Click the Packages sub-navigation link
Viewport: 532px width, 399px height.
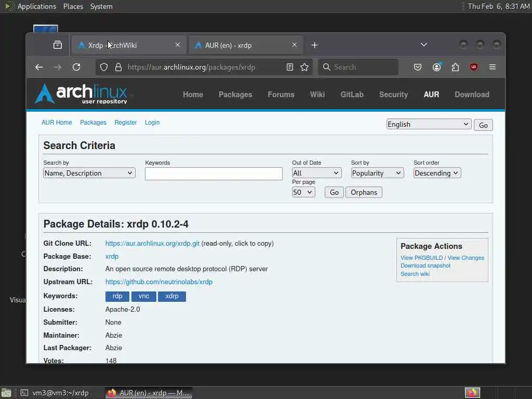(93, 123)
